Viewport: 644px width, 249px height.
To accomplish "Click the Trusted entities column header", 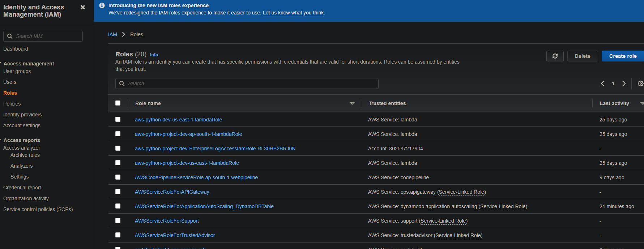I will coord(387,103).
